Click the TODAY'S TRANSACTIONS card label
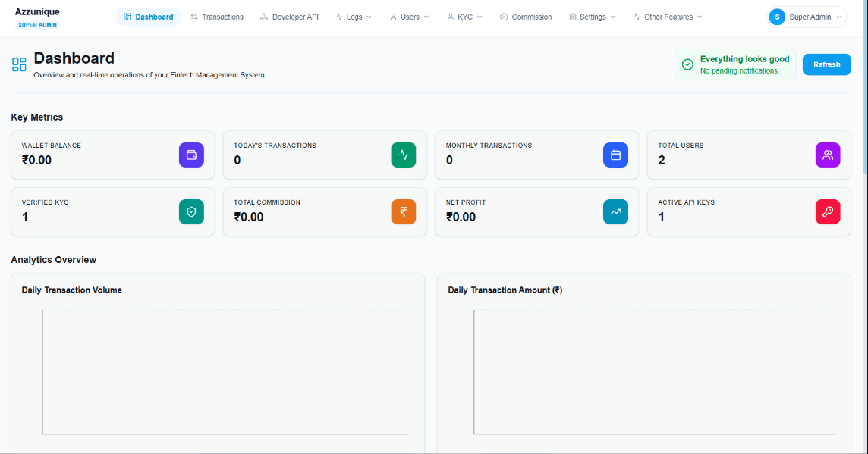Image resolution: width=868 pixels, height=454 pixels. (275, 146)
